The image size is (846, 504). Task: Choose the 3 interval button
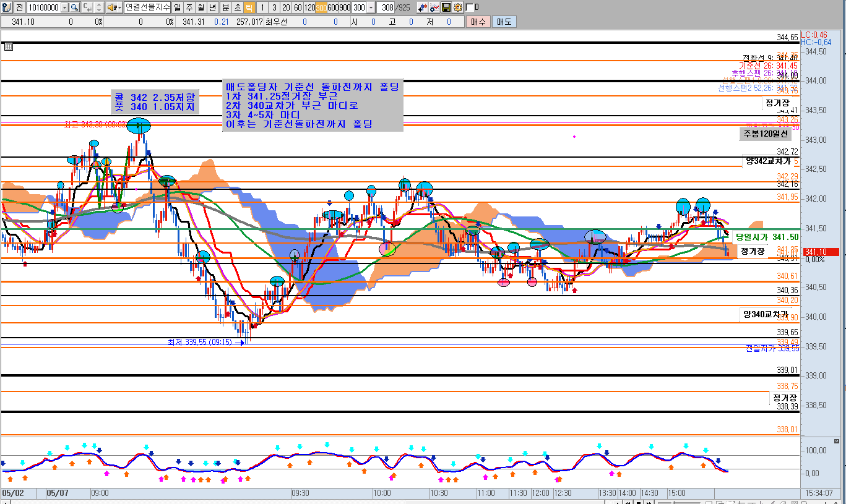pos(274,7)
